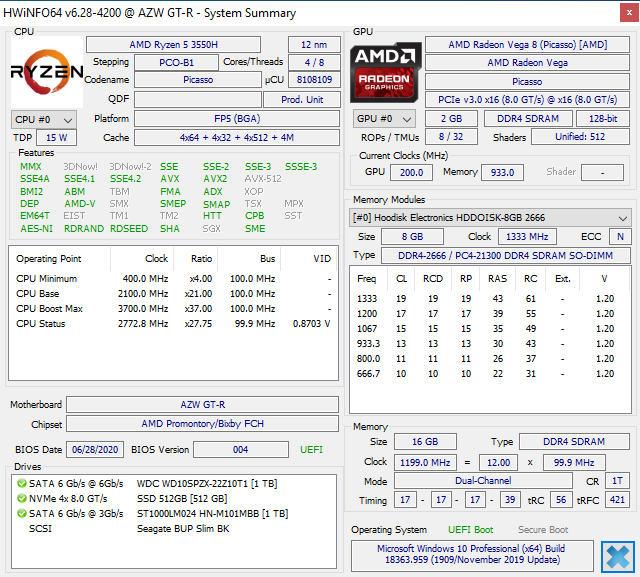This screenshot has height=577, width=640.
Task: Click the AZW GT-R motherboard field
Action: click(202, 405)
